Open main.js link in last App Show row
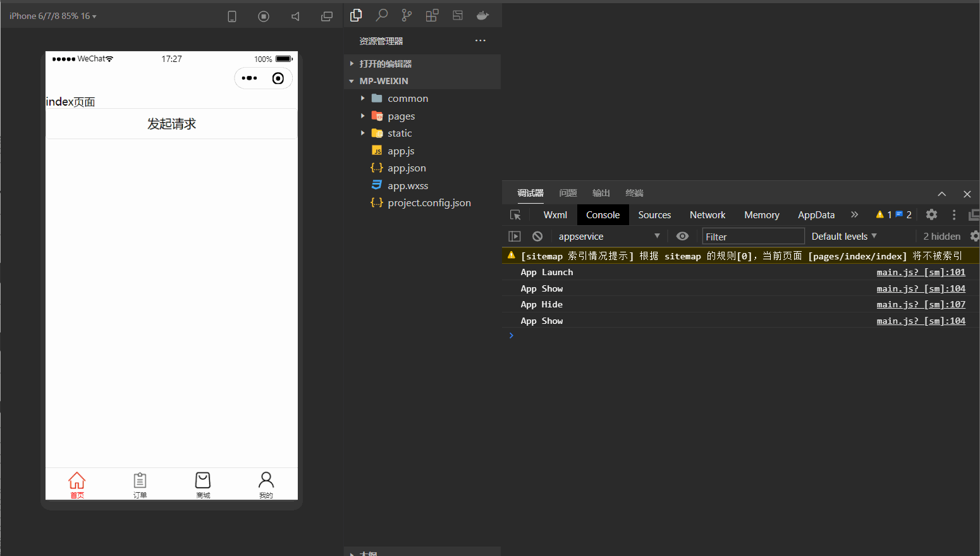 [x=921, y=321]
